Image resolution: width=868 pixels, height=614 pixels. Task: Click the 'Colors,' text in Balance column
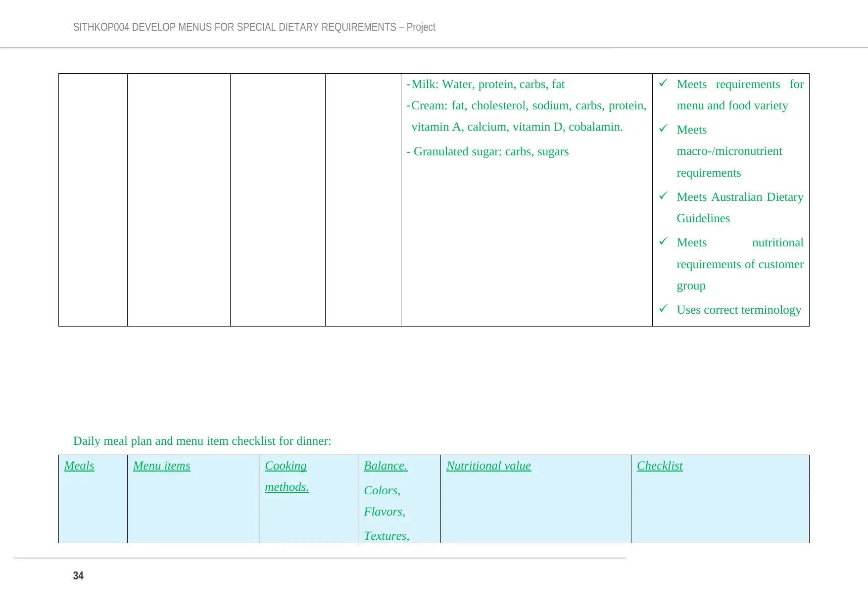382,490
